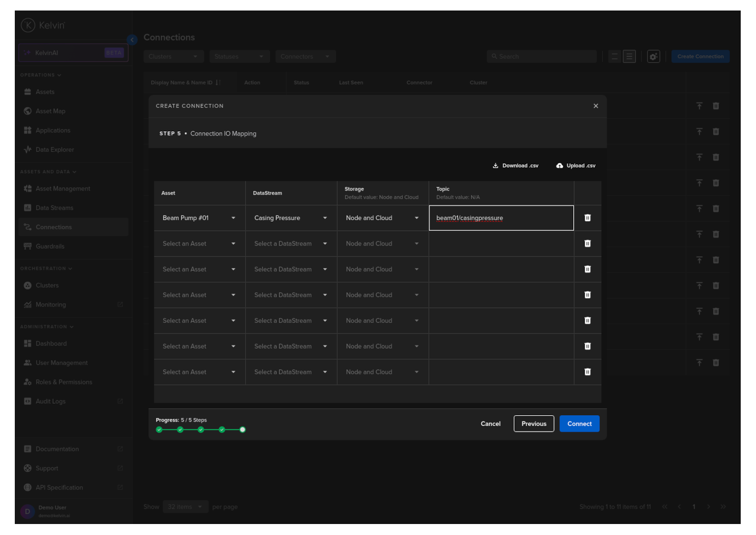This screenshot has width=756, height=535.
Task: Click the Previous button
Action: [534, 424]
